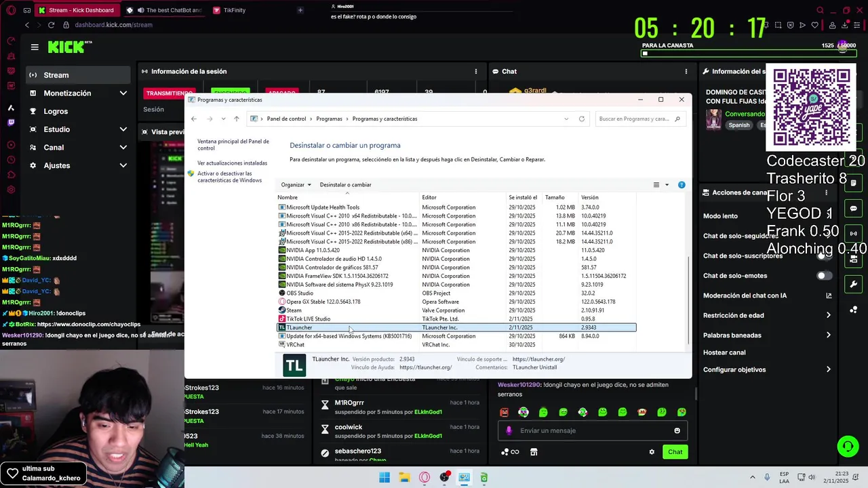Click Opera GX icon on taskbar
Image resolution: width=868 pixels, height=488 pixels.
425,477
